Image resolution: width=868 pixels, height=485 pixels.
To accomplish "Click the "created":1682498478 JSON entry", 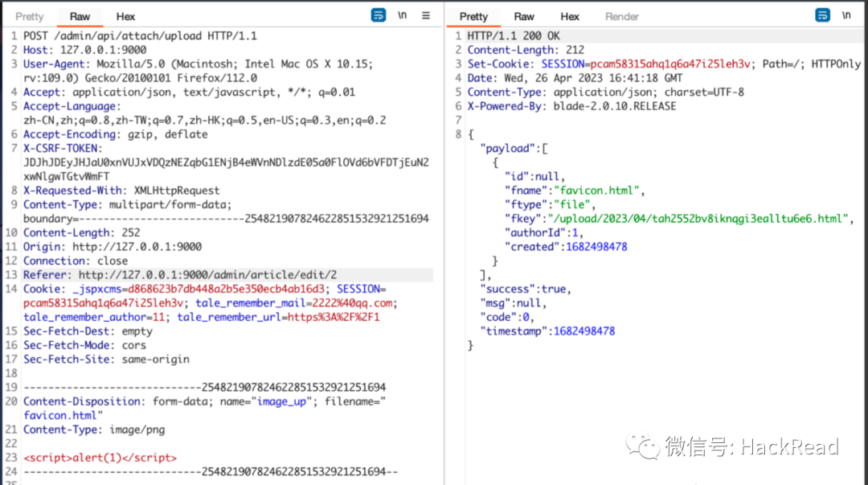I will pos(566,247).
